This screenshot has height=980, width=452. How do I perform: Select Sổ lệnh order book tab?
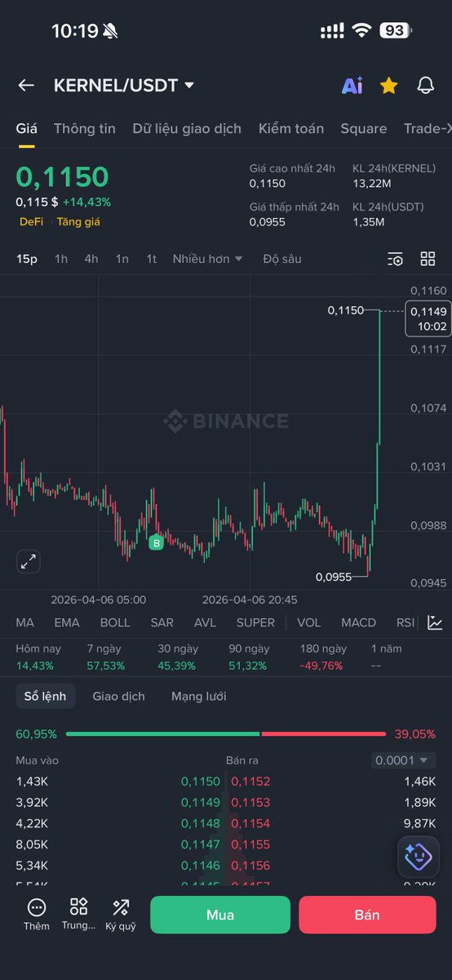point(46,697)
